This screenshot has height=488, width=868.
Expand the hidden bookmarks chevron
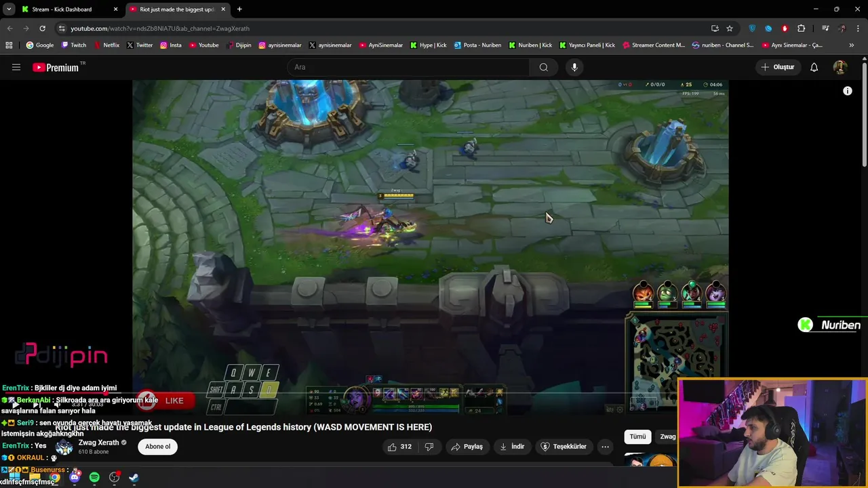[x=852, y=45]
